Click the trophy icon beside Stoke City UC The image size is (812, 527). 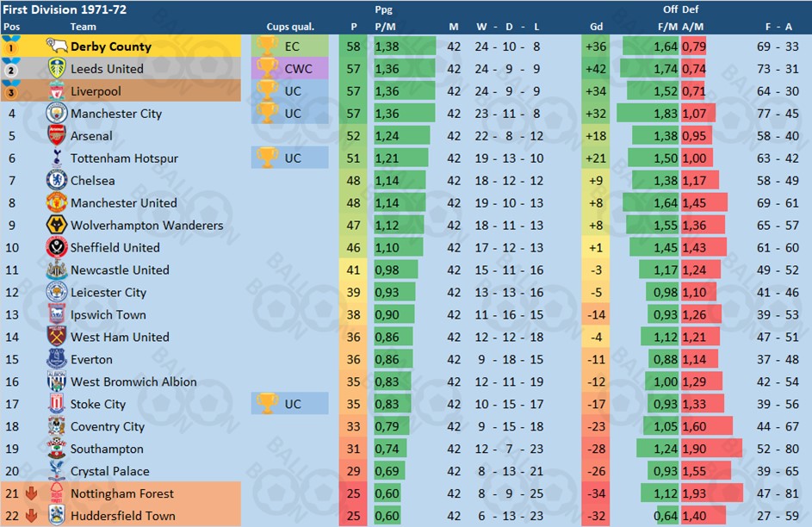[x=267, y=404]
